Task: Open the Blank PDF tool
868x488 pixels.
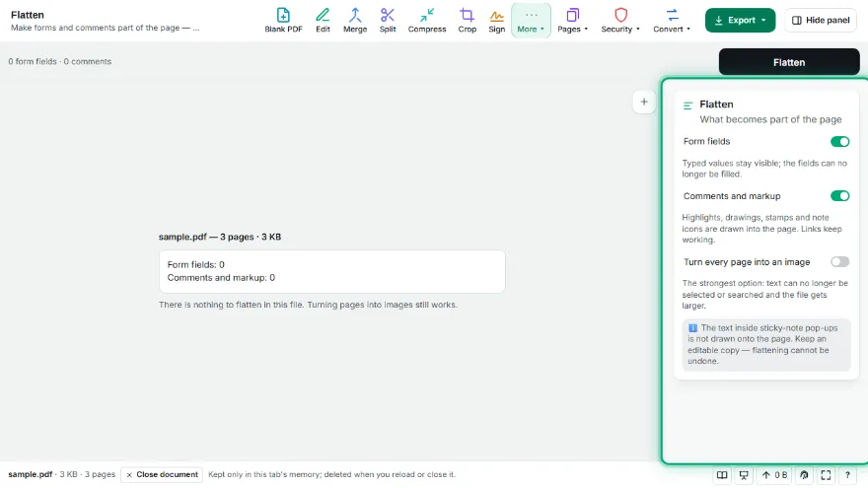Action: click(x=283, y=21)
